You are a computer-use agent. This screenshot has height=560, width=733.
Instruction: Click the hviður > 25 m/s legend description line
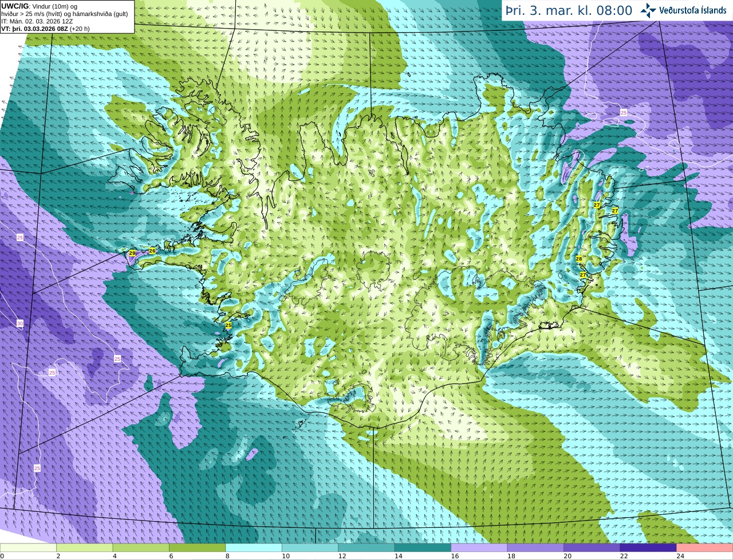click(x=65, y=14)
